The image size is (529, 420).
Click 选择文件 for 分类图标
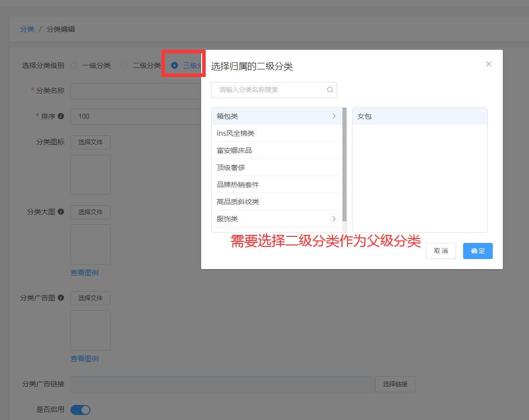point(91,142)
